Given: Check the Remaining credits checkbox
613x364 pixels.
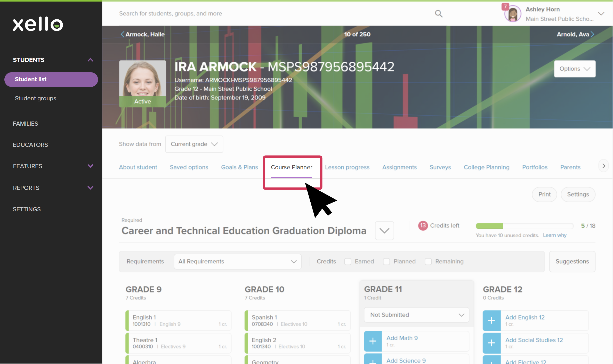Looking at the screenshot, I should pos(428,261).
